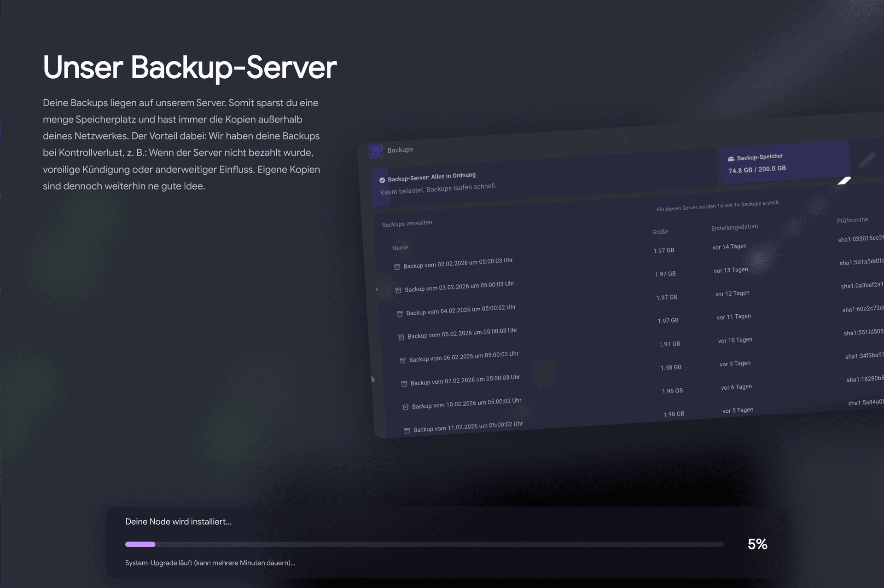Click the checkmark icon beside Backup-Server status
Image resolution: width=884 pixels, height=588 pixels.
382,180
